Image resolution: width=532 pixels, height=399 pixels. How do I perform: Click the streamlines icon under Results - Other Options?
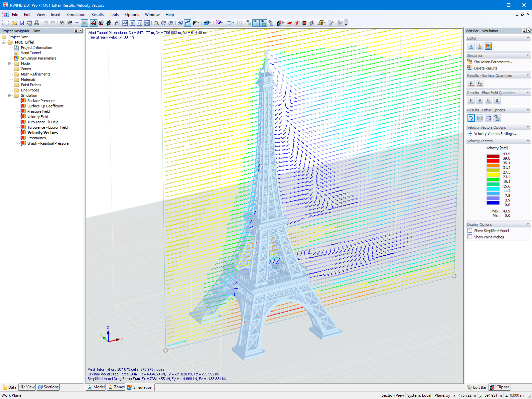(x=479, y=118)
